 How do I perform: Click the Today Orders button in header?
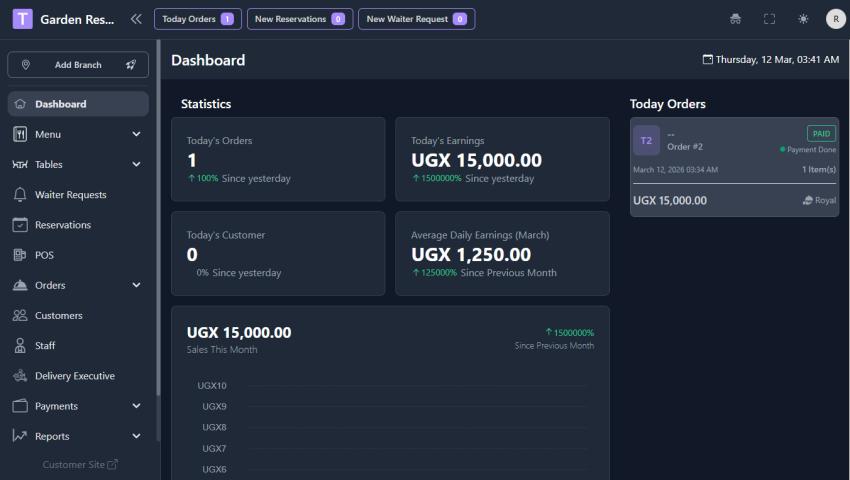click(197, 19)
